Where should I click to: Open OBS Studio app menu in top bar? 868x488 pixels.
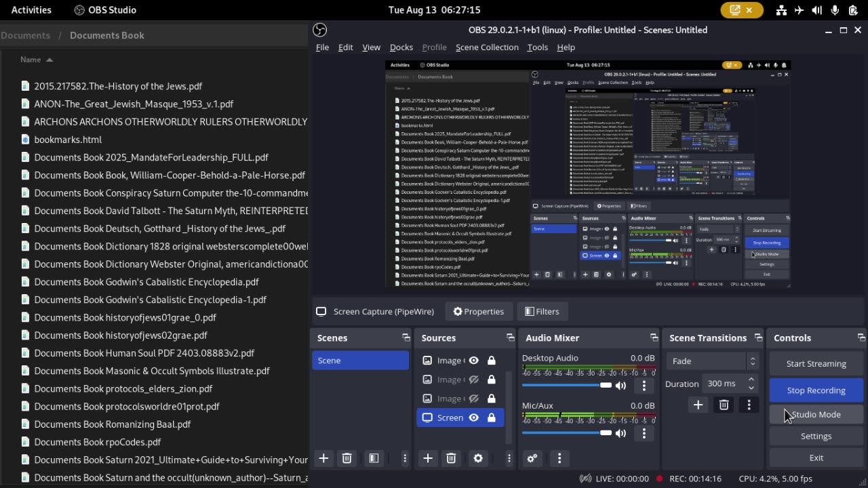coord(105,10)
